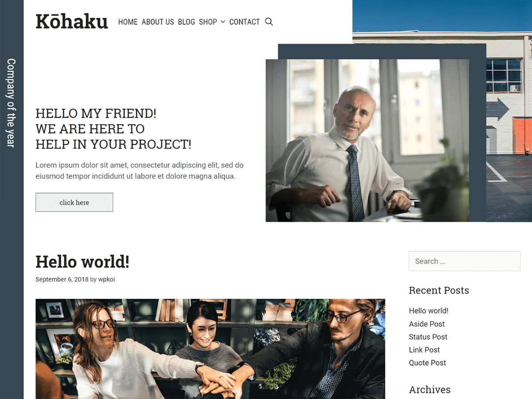Open the Contact page from the menu
This screenshot has height=399, width=532.
244,22
